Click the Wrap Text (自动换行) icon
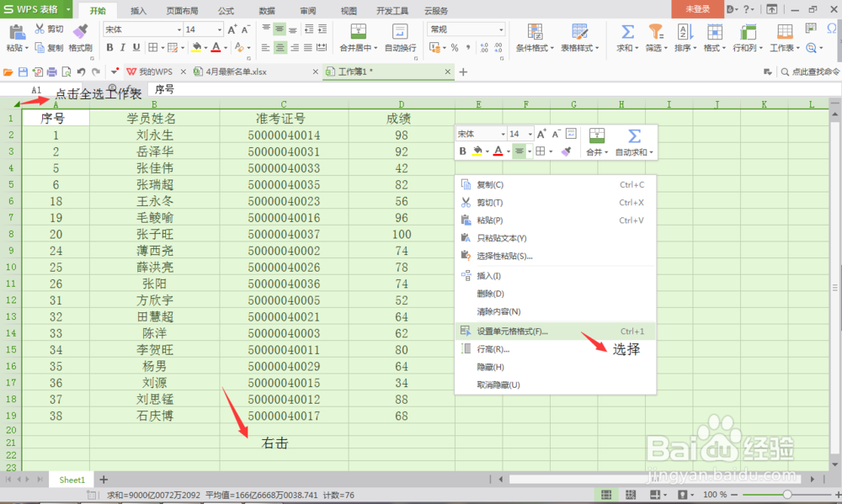Viewport: 842px width, 504px height. (x=400, y=32)
